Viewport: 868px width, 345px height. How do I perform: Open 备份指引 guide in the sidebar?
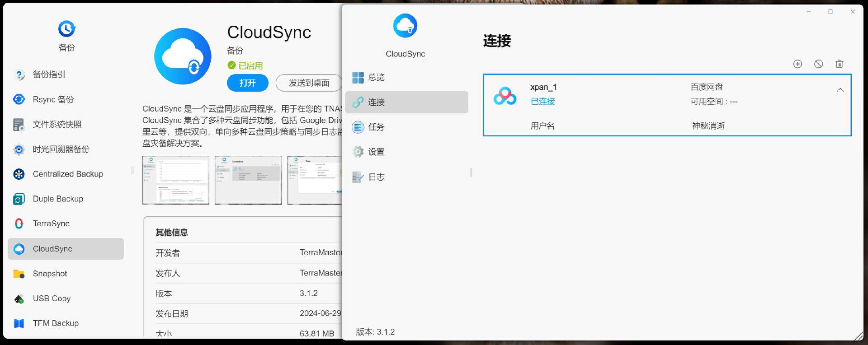tap(66, 75)
